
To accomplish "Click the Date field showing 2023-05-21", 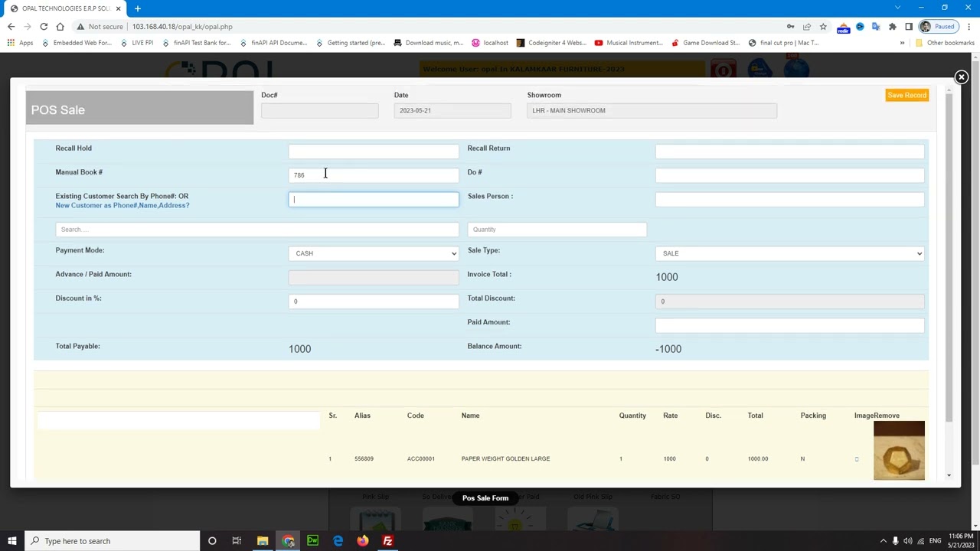I will click(x=452, y=110).
